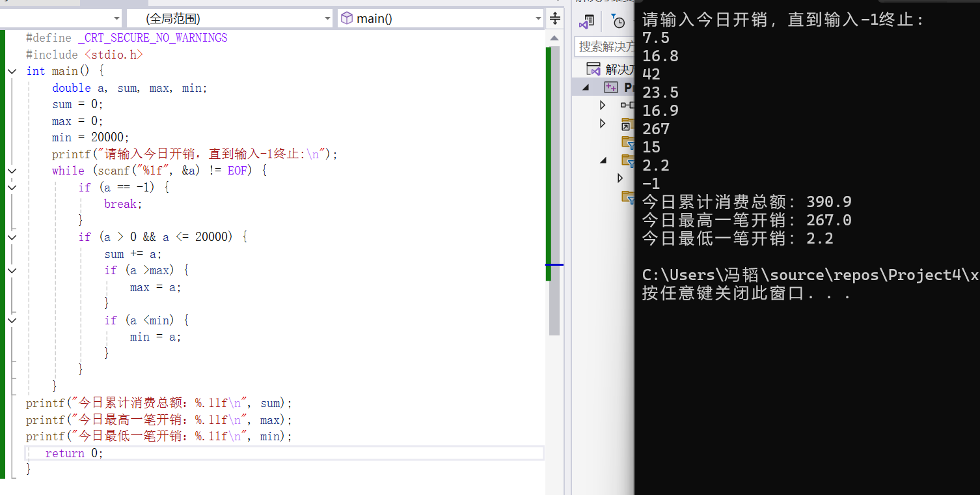
Task: Click the editor vertical scrollbar thumb
Action: click(x=554, y=190)
